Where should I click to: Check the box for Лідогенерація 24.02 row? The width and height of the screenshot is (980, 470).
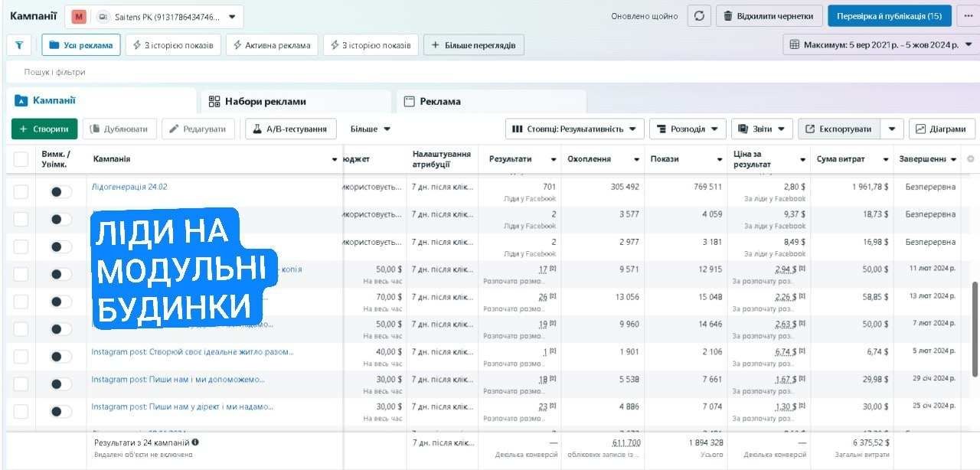(21, 191)
